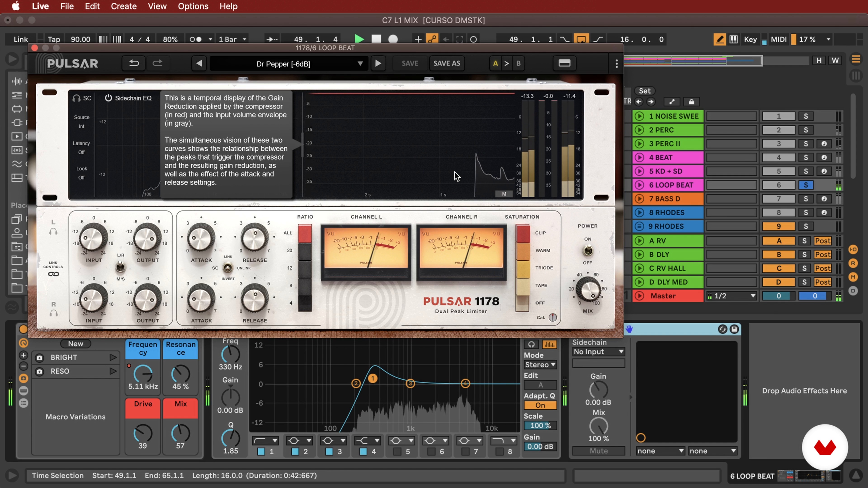This screenshot has height=488, width=868.
Task: Toggle Adapt. Q On button
Action: tap(540, 405)
